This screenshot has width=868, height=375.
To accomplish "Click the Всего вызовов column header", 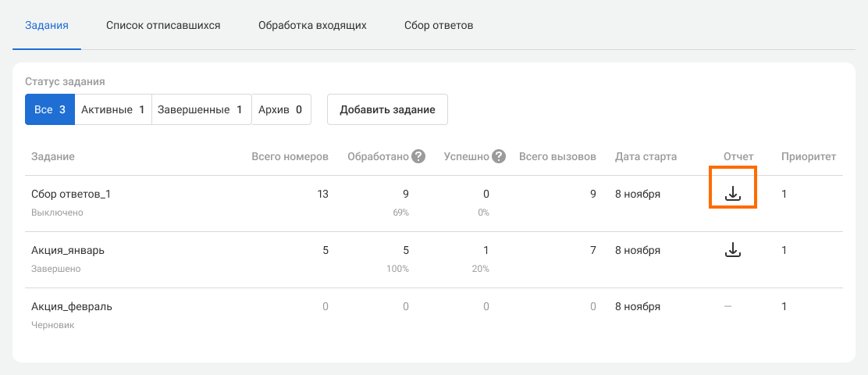I will pos(557,156).
